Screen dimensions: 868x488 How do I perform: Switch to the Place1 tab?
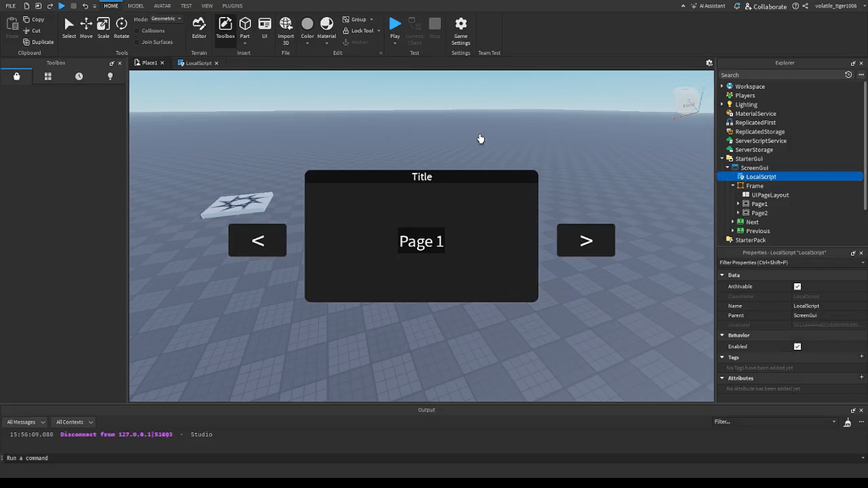[149, 63]
